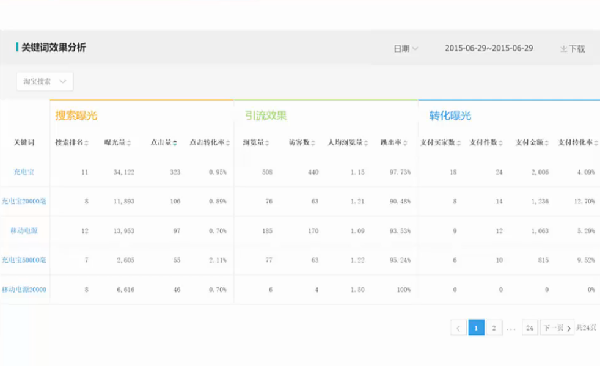600x366 pixels.
Task: Sort by 支付金额 column arrows
Action: [x=547, y=143]
